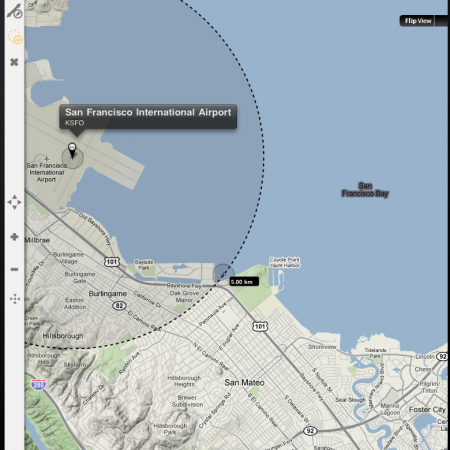This screenshot has width=450, height=450.
Task: Click the Hillsborough town label
Action: [63, 336]
